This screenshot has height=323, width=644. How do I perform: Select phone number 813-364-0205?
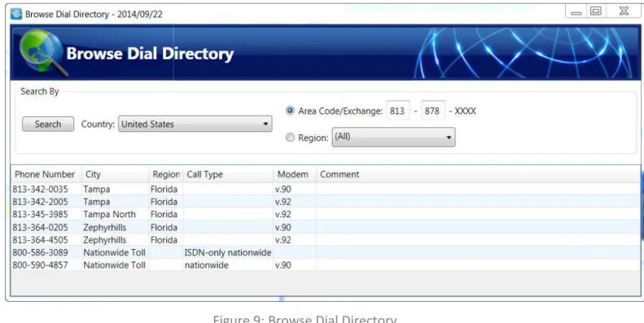pyautogui.click(x=40, y=227)
